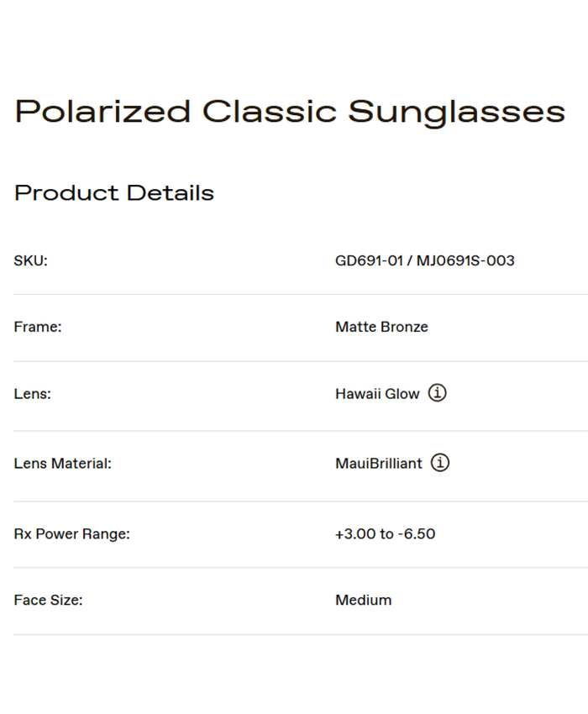Click the Medium face size value
The height and width of the screenshot is (714, 588).
(x=364, y=601)
